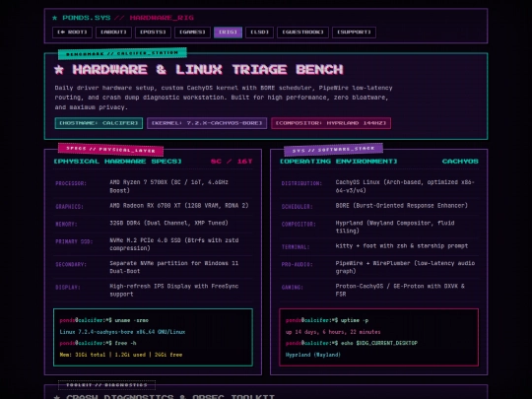The image size is (532, 399).
Task: Click the 'uname -srmo' terminal command line
Action: [104, 320]
